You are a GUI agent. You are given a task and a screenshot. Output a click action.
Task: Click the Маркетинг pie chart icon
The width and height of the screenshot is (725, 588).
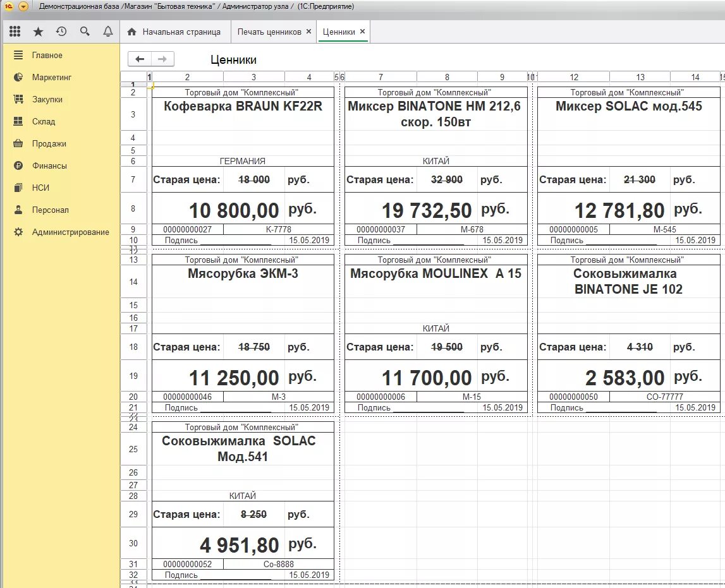18,77
